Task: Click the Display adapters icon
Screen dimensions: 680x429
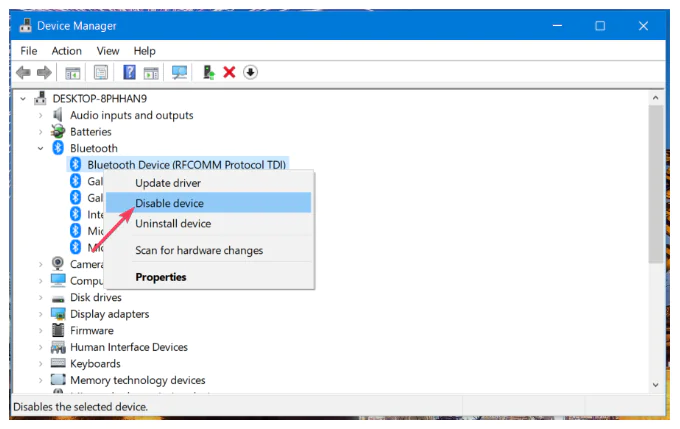Action: coord(58,314)
